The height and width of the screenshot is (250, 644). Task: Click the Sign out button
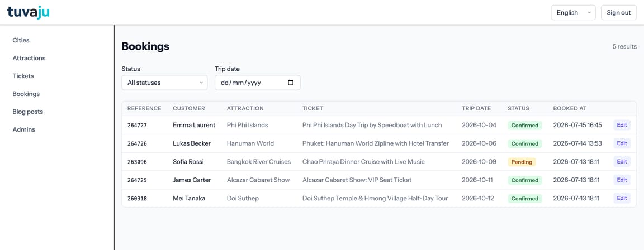pos(618,13)
